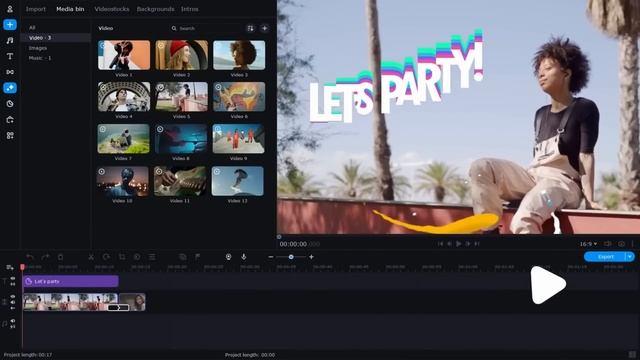The width and height of the screenshot is (640, 360).
Task: Step forward one frame in preview
Action: tap(468, 244)
